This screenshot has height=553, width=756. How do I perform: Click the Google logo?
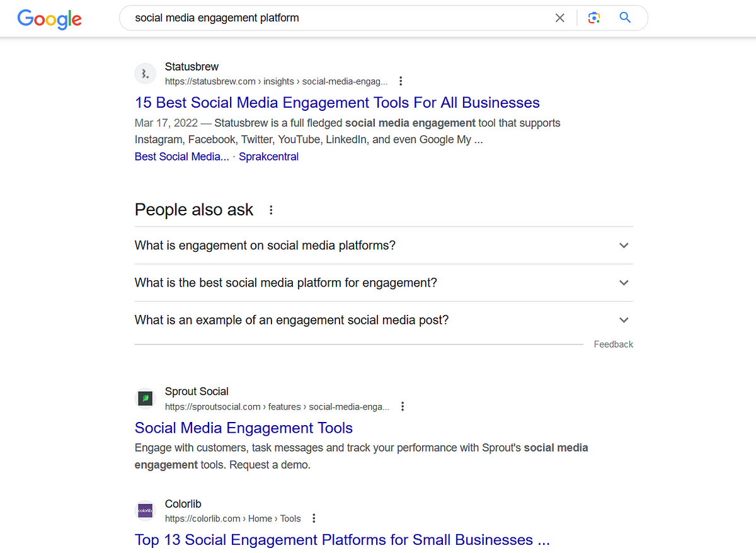pyautogui.click(x=49, y=19)
